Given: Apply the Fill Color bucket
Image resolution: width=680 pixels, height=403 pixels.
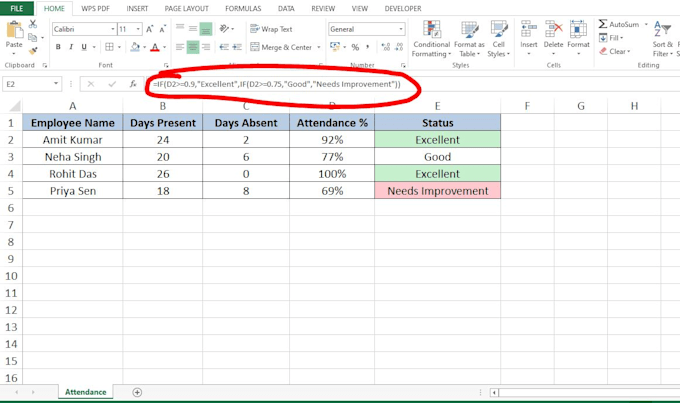Looking at the screenshot, I should tap(135, 47).
